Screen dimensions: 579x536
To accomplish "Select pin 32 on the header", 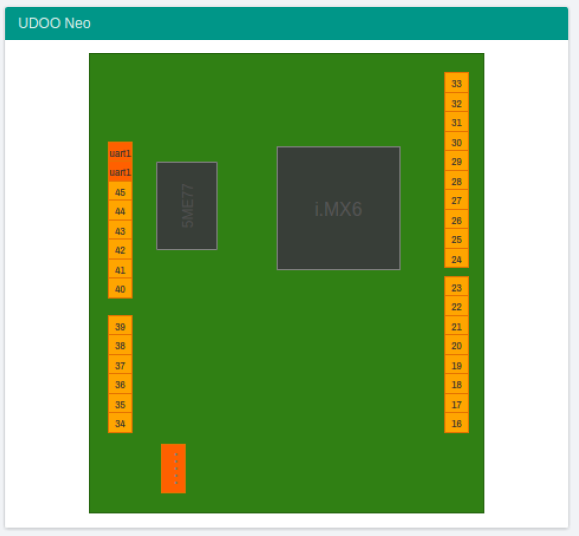I will click(x=456, y=103).
